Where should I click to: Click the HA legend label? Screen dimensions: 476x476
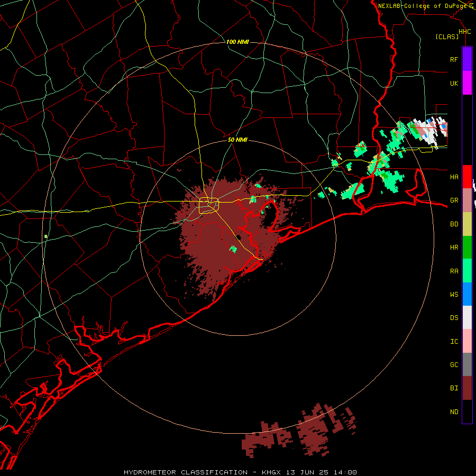click(x=454, y=177)
